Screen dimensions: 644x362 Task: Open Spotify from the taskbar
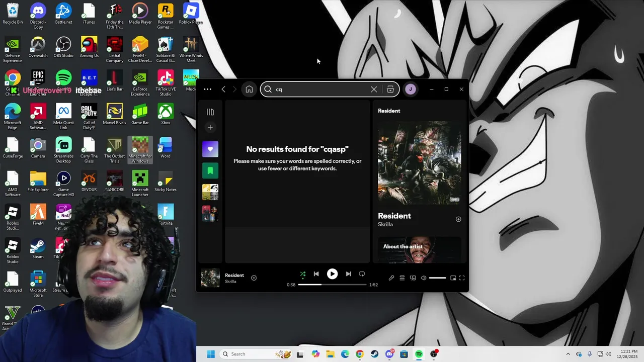[419, 354]
